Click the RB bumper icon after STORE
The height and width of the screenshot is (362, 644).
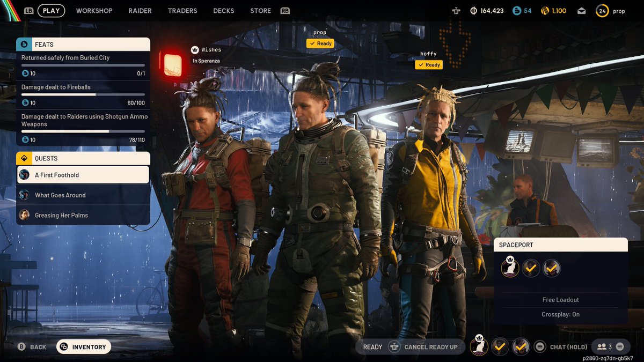click(x=285, y=11)
